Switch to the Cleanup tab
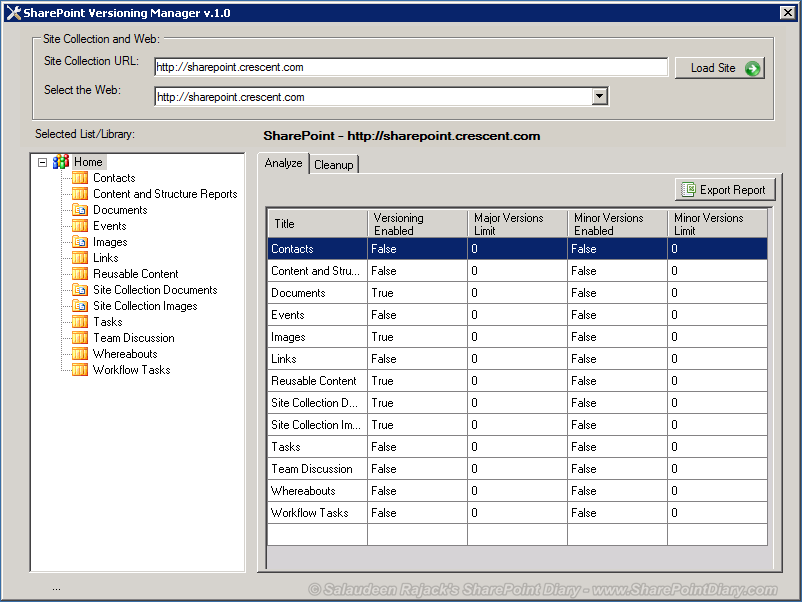Image resolution: width=802 pixels, height=602 pixels. click(x=333, y=165)
